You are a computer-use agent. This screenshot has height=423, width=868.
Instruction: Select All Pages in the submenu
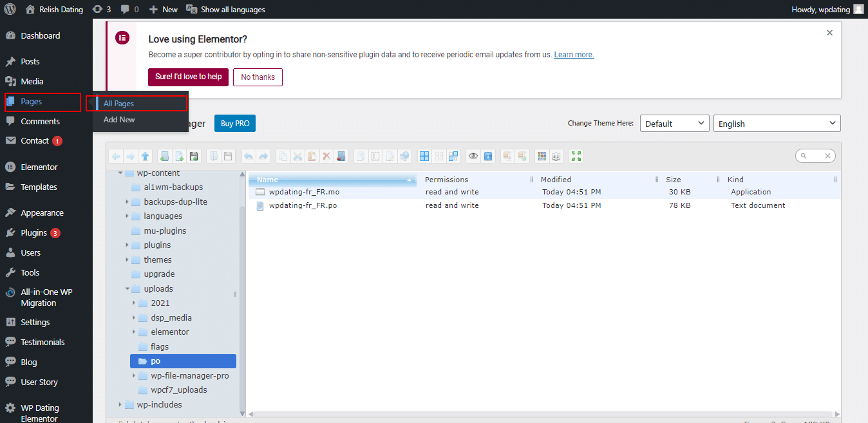[x=118, y=104]
